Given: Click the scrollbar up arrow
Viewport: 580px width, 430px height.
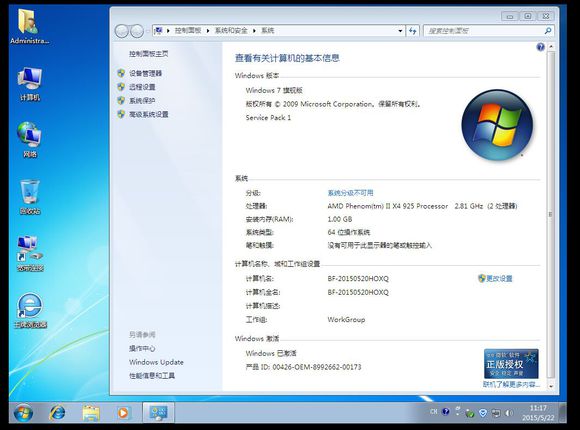Looking at the screenshot, I should [551, 47].
